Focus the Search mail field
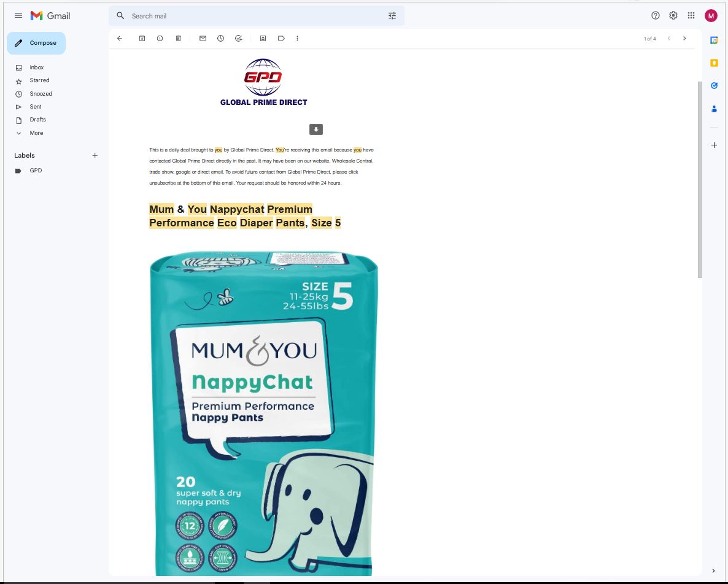 click(x=257, y=16)
